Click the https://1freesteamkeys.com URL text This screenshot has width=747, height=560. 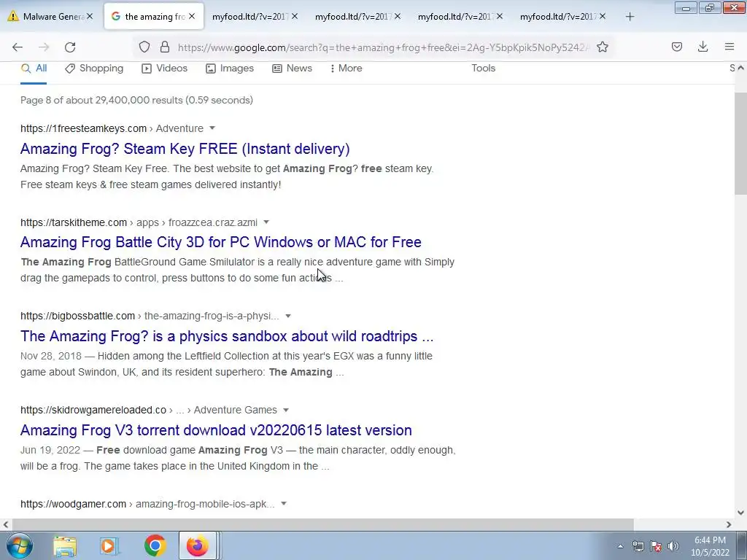83,128
